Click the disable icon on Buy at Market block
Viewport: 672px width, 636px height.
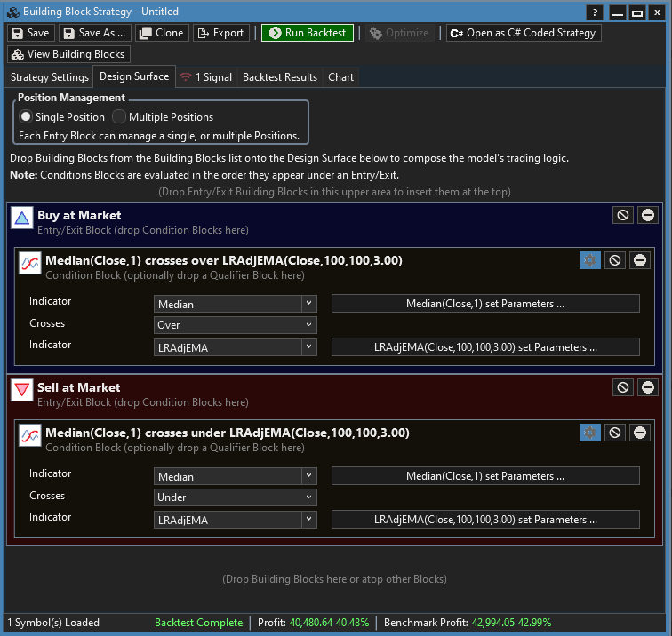click(x=623, y=215)
